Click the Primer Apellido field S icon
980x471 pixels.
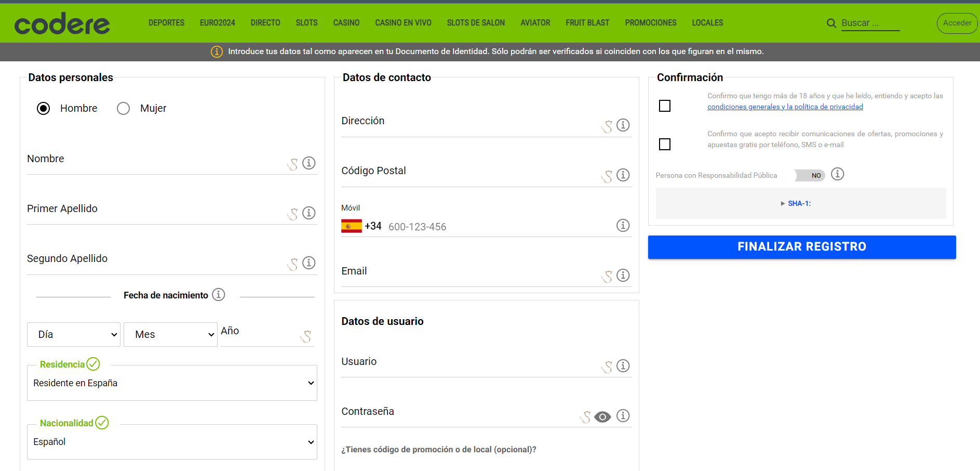tap(293, 214)
